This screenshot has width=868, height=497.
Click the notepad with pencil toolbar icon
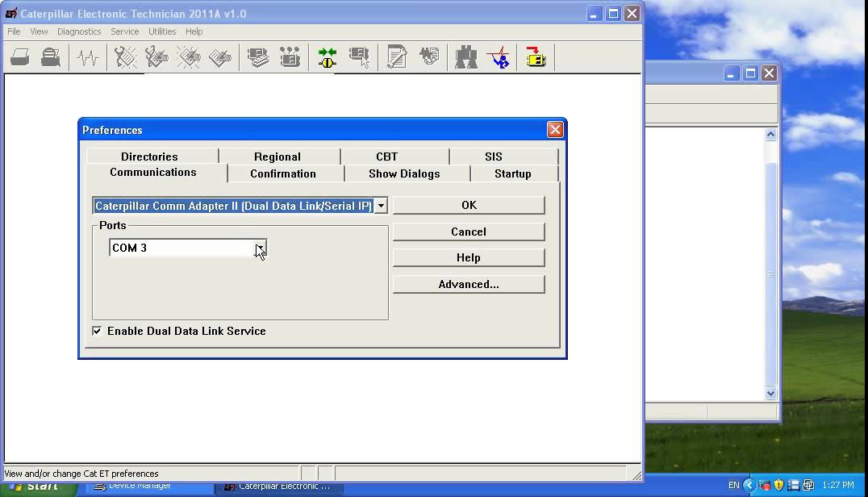tap(397, 57)
